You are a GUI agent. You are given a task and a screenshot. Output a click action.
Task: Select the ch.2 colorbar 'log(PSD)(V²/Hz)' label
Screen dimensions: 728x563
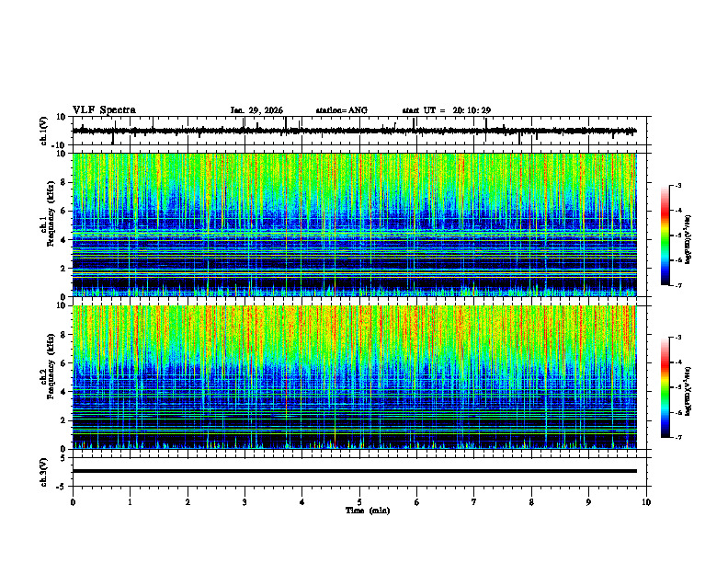[x=688, y=391]
